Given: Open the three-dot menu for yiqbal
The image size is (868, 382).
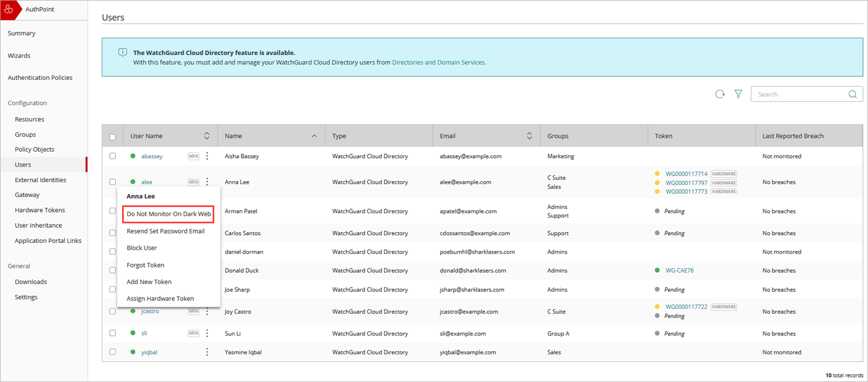Looking at the screenshot, I should coord(207,352).
